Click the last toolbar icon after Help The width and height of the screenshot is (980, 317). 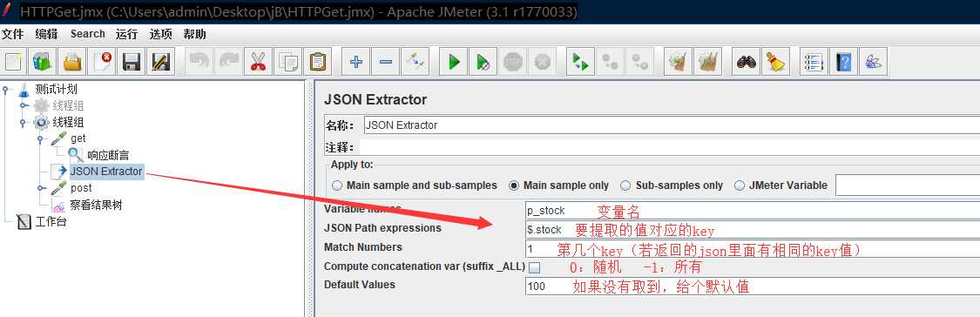[873, 61]
